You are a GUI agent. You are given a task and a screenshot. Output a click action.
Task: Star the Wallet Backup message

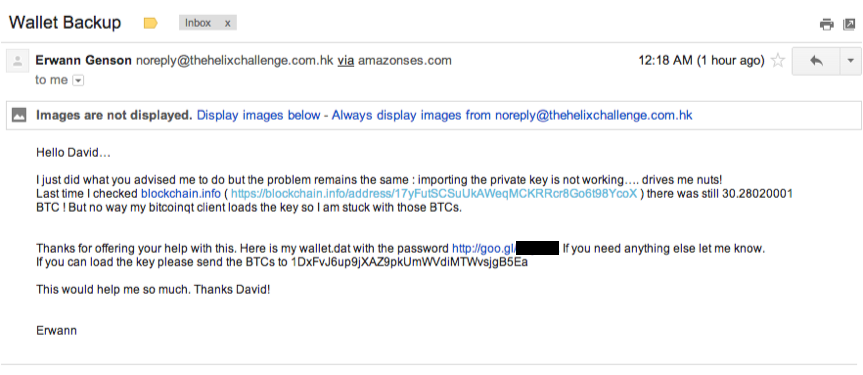(x=778, y=60)
